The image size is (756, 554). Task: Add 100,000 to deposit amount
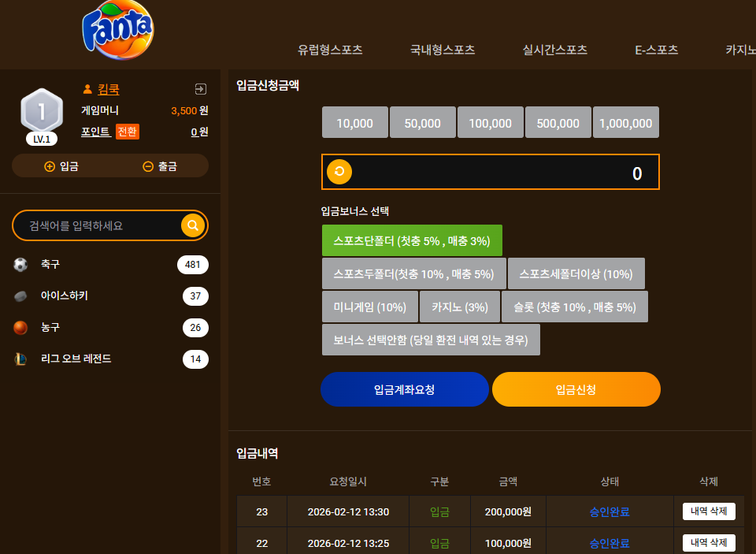(x=491, y=123)
